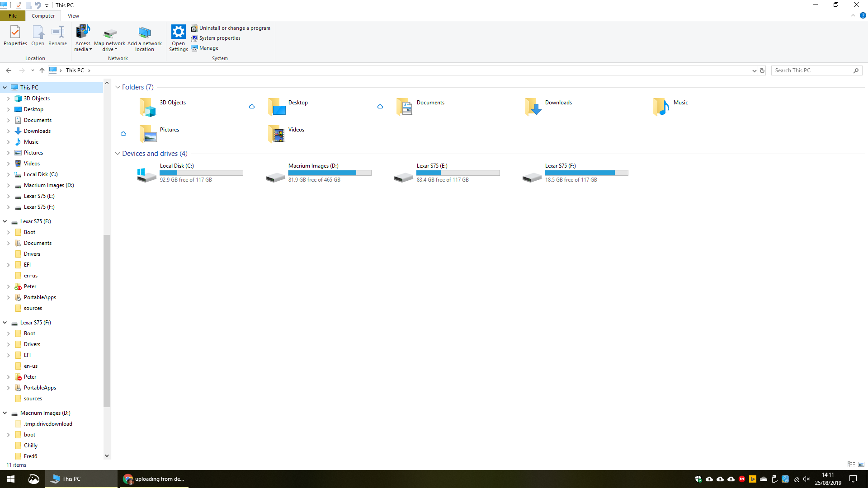Image resolution: width=868 pixels, height=488 pixels.
Task: Switch to large thumbnails view icon
Action: (x=861, y=465)
